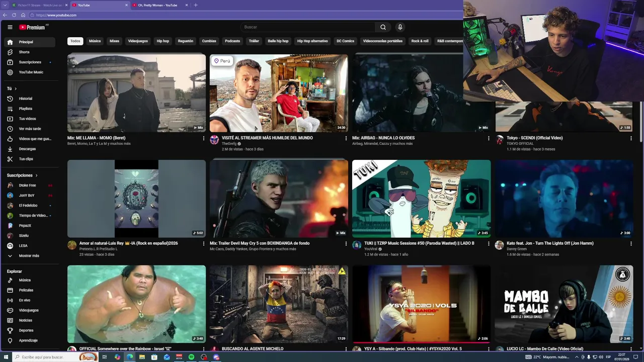Select the DC Comics filter chip
This screenshot has width=644, height=362.
click(346, 41)
